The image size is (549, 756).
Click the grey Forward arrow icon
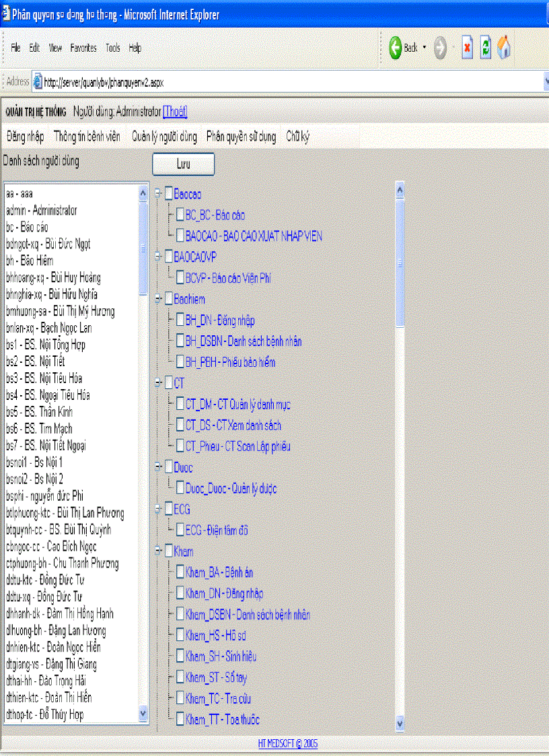coord(441,48)
